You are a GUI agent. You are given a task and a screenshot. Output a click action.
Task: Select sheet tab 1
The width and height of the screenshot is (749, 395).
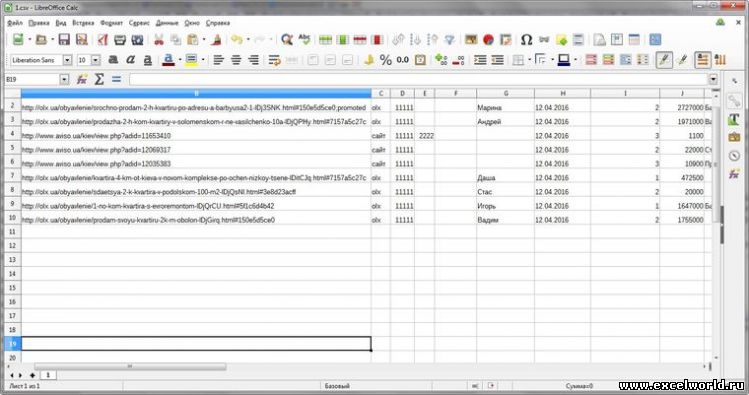48,375
